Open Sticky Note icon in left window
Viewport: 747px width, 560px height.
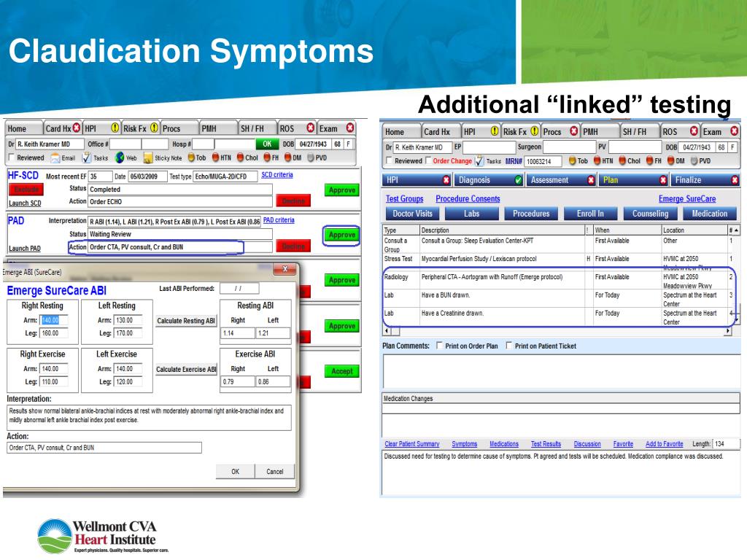pos(148,157)
